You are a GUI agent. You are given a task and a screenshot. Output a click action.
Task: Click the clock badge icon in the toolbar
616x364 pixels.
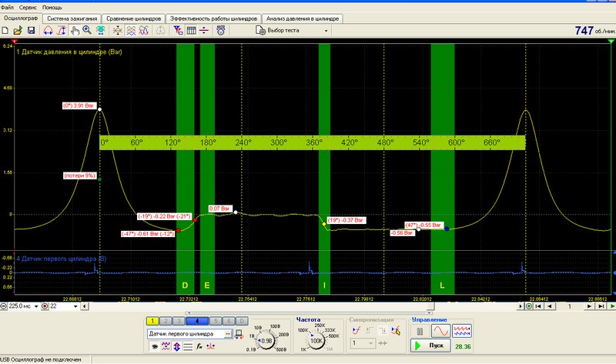click(221, 30)
